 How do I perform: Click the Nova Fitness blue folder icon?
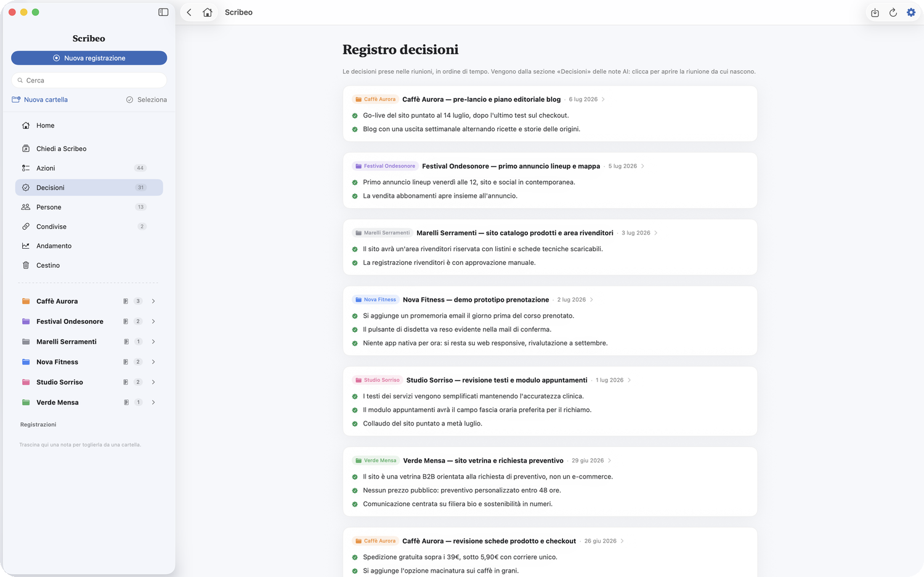(26, 362)
